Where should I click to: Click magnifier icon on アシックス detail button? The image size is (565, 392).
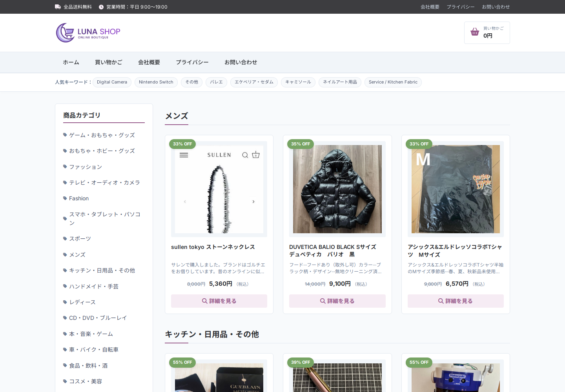[441, 301]
